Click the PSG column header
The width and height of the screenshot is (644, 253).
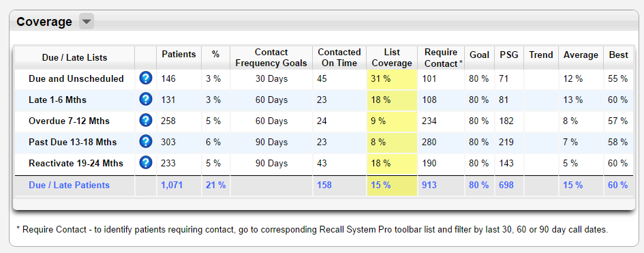pyautogui.click(x=509, y=55)
